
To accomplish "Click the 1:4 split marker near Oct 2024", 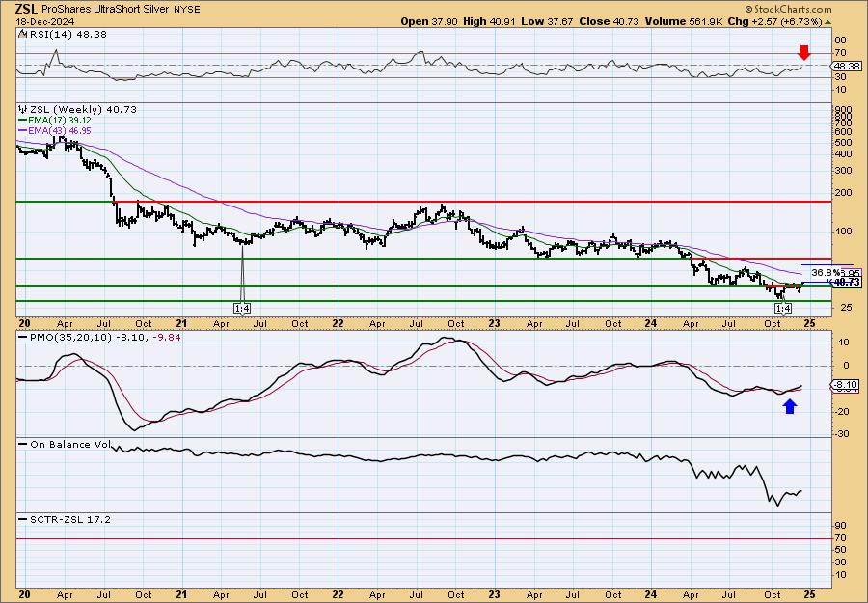I will (784, 309).
